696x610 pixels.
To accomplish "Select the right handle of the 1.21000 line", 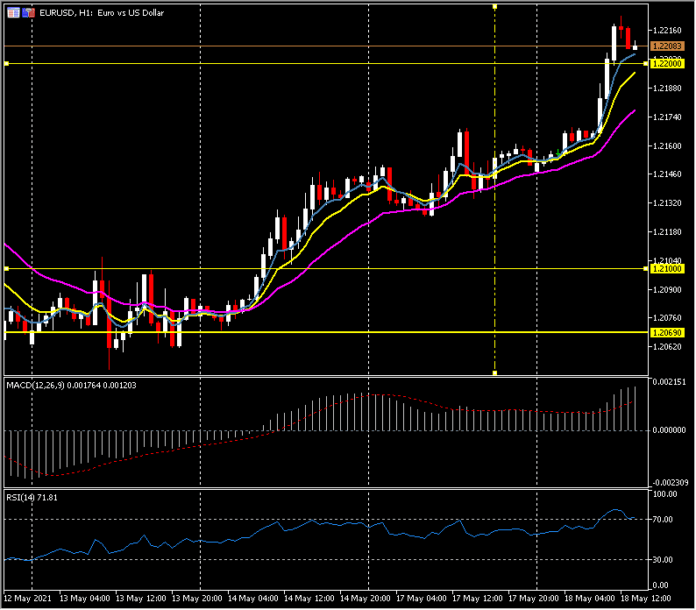I will 645,269.
